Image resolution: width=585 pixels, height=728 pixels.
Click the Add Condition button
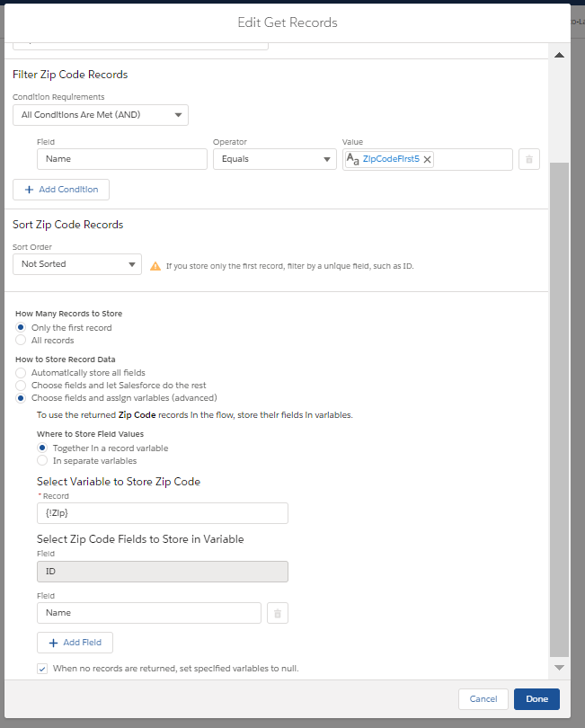pos(61,190)
